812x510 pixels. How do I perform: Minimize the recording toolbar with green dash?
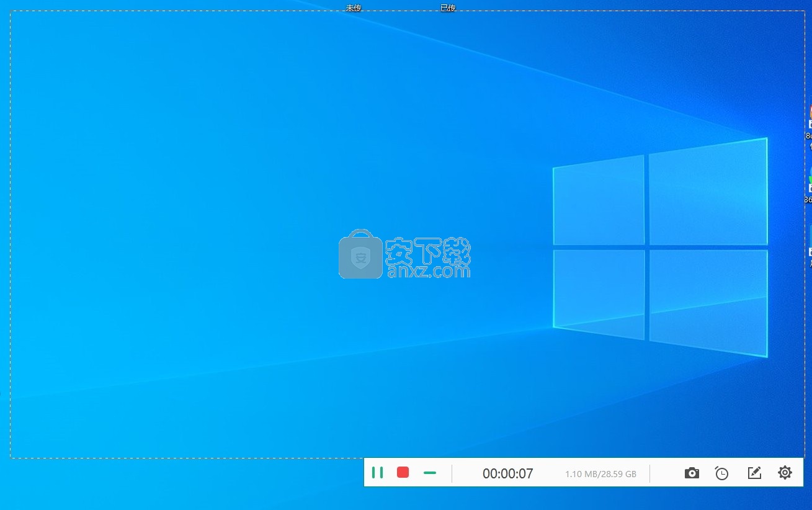pos(429,473)
